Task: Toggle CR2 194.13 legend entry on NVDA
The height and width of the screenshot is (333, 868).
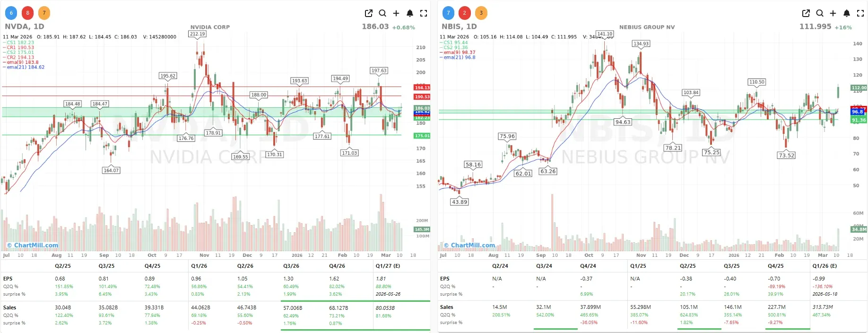Action: (18, 57)
